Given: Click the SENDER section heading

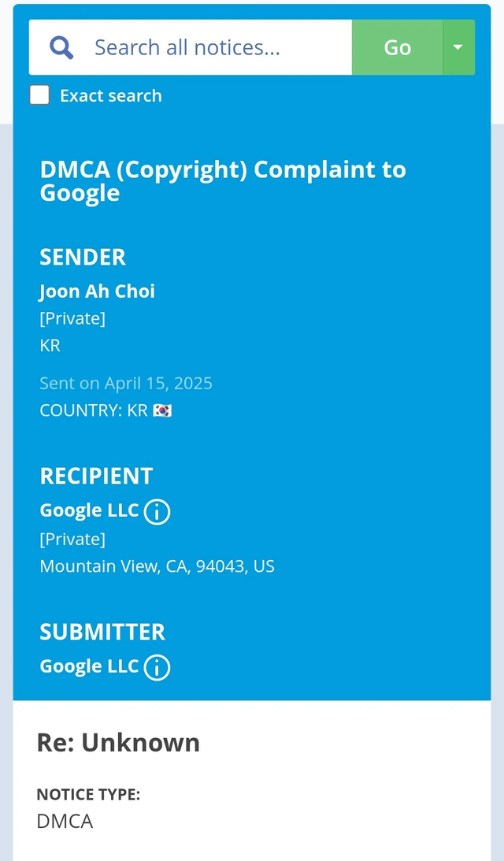Looking at the screenshot, I should (x=83, y=257).
